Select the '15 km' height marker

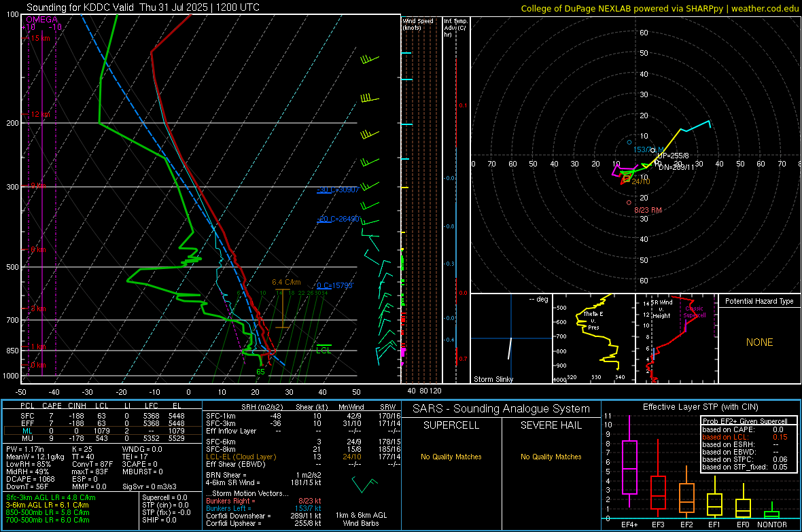click(40, 38)
